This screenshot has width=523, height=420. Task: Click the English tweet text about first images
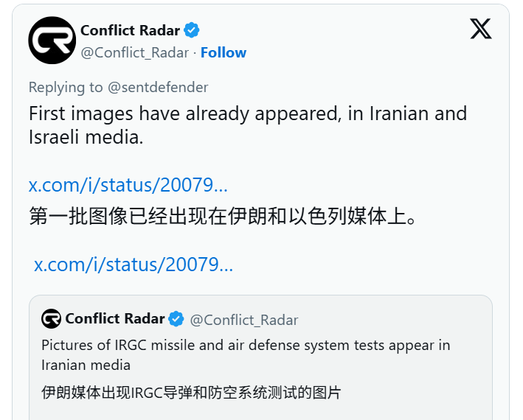(x=247, y=114)
